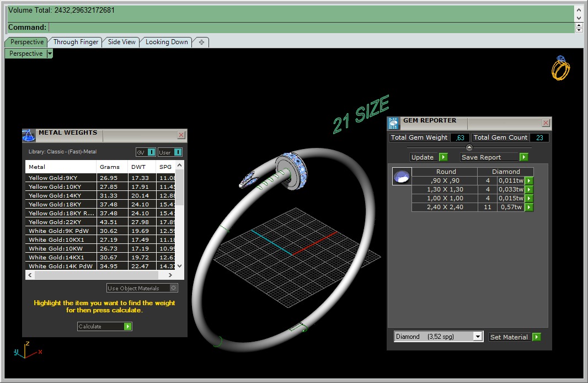Switch to the Perspective tab
Screen dimensions: 588x383
(x=26, y=42)
